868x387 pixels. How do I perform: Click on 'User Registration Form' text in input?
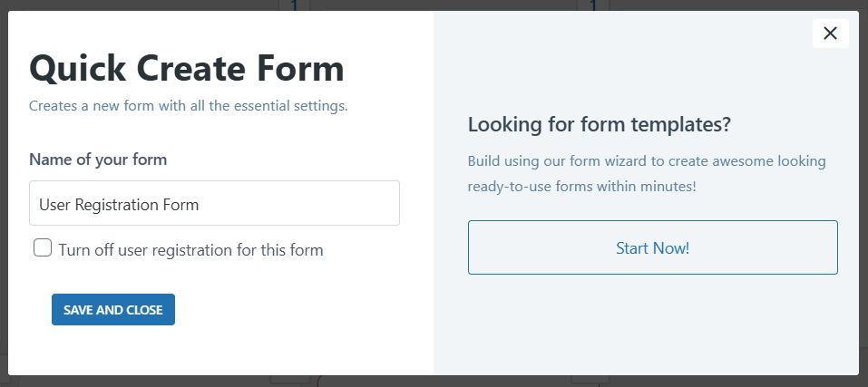(x=119, y=205)
